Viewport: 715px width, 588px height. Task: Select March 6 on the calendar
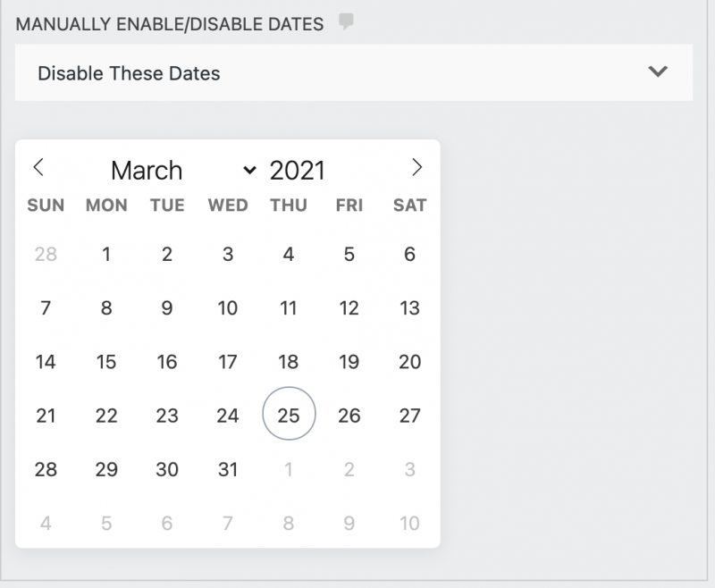(409, 254)
